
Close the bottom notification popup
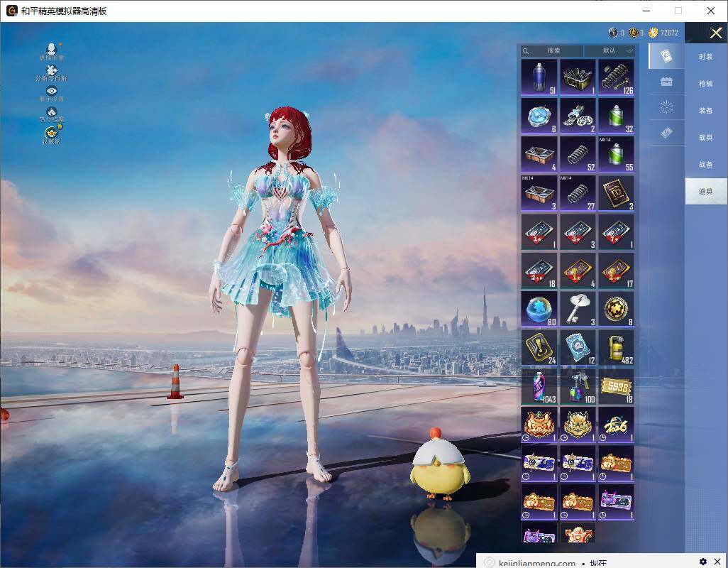(x=717, y=562)
